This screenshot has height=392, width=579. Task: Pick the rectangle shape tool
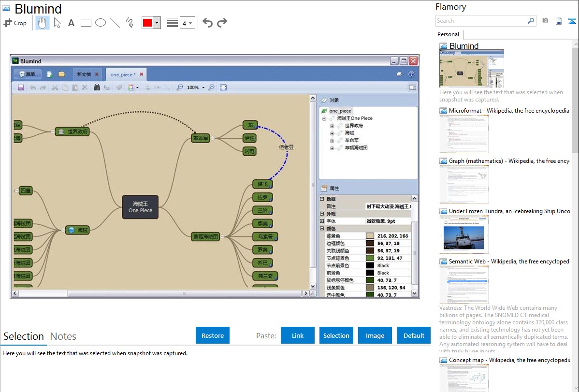[x=86, y=23]
